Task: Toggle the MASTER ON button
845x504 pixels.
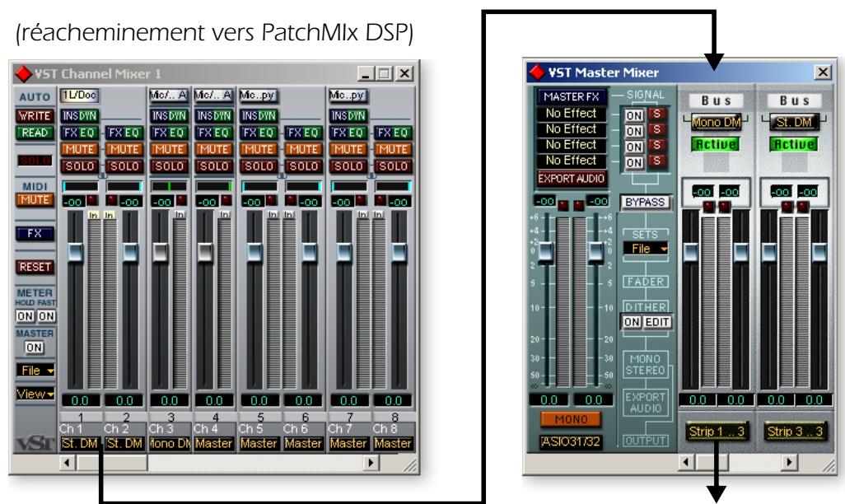Action: coord(33,348)
